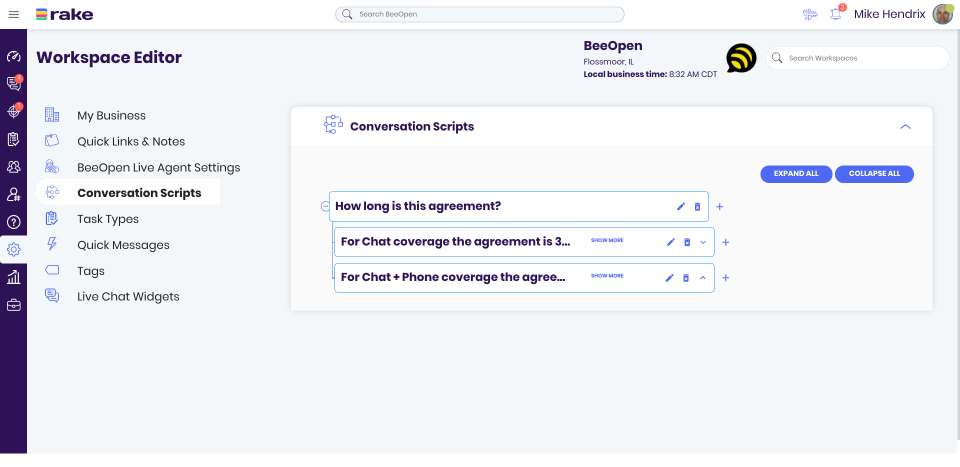Open the contacts people icon in sidebar
Viewport: 960px width, 467px height.
tap(13, 166)
